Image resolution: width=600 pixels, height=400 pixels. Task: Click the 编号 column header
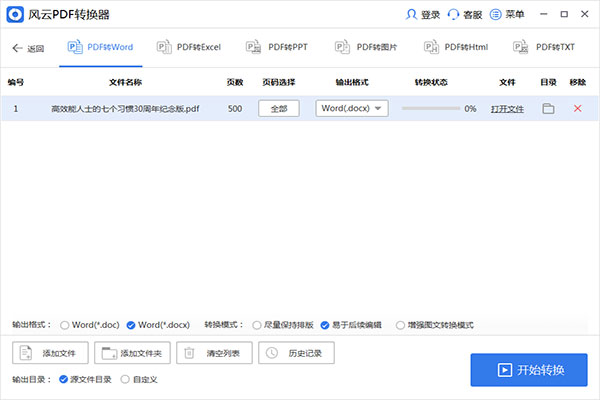click(x=16, y=82)
